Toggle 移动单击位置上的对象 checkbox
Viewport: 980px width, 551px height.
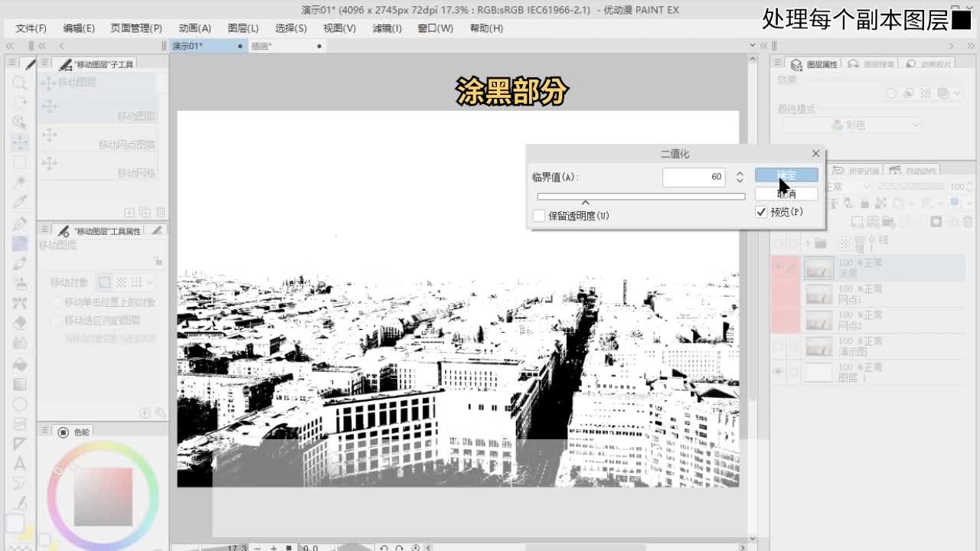(x=57, y=302)
